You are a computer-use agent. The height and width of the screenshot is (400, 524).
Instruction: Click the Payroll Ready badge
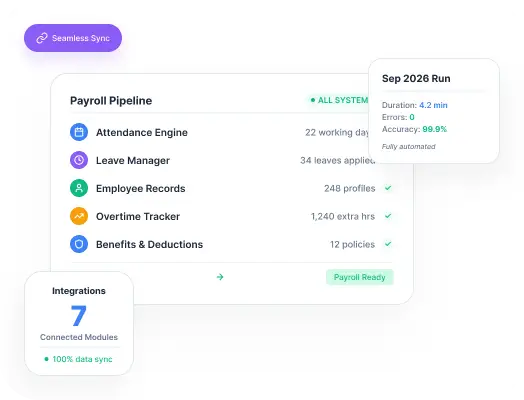[x=360, y=277]
